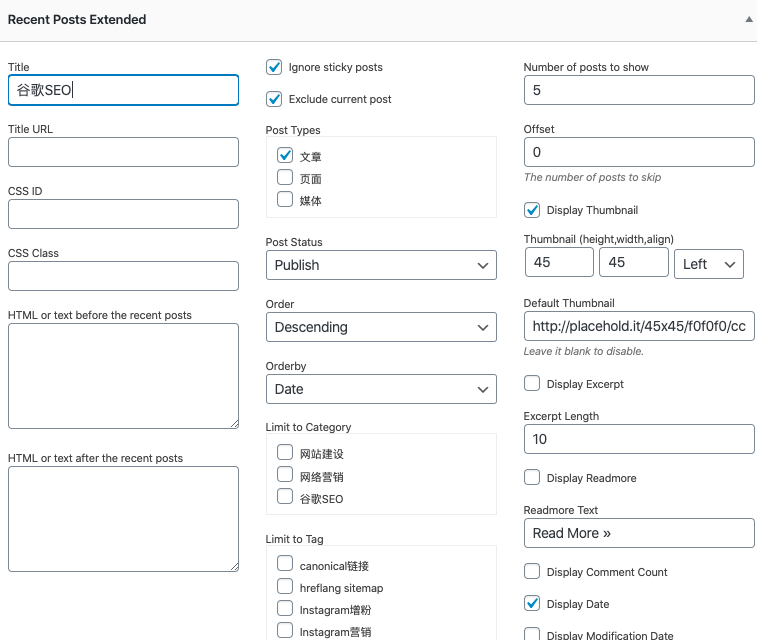Open thumbnail alignment Left dropdown
The height and width of the screenshot is (640, 757).
coord(709,264)
